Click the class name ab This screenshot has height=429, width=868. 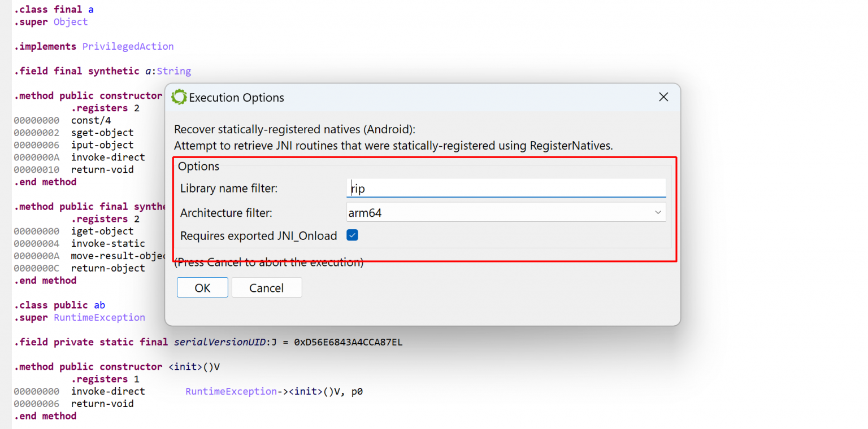(99, 305)
